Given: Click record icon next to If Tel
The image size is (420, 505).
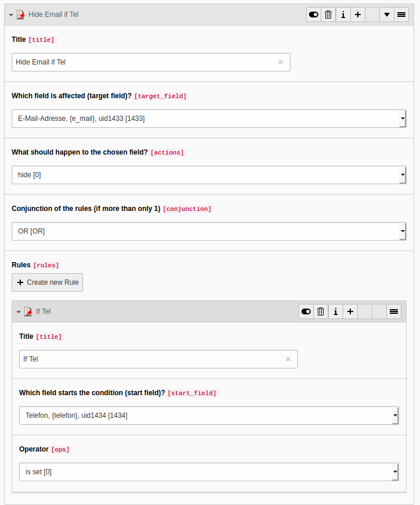Looking at the screenshot, I should [x=28, y=311].
